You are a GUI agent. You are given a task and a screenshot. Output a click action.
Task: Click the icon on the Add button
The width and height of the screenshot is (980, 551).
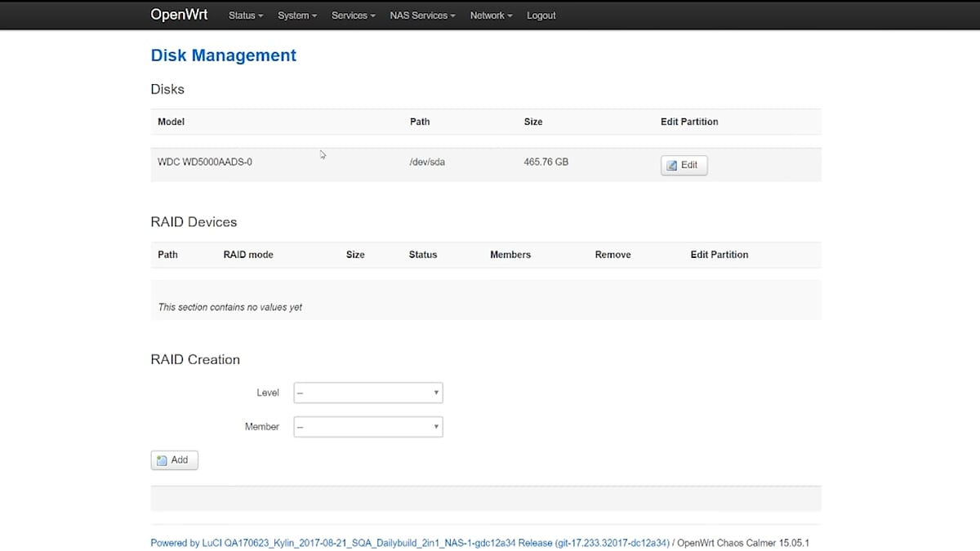[162, 460]
